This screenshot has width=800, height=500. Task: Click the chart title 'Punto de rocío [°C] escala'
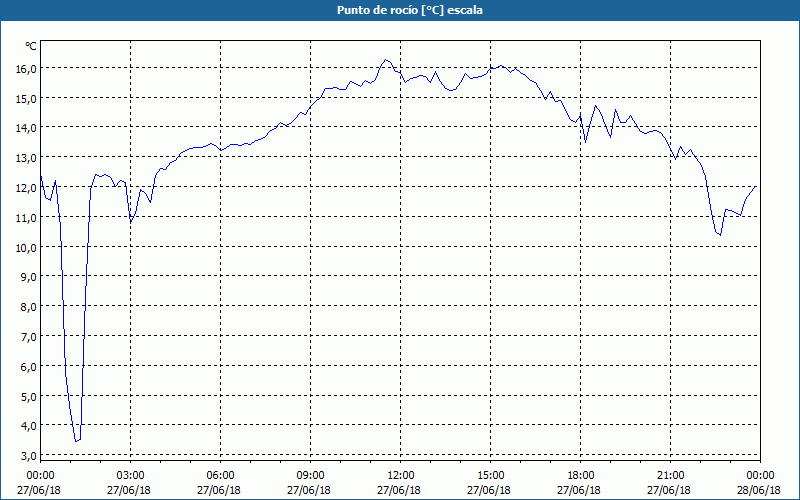pyautogui.click(x=410, y=10)
